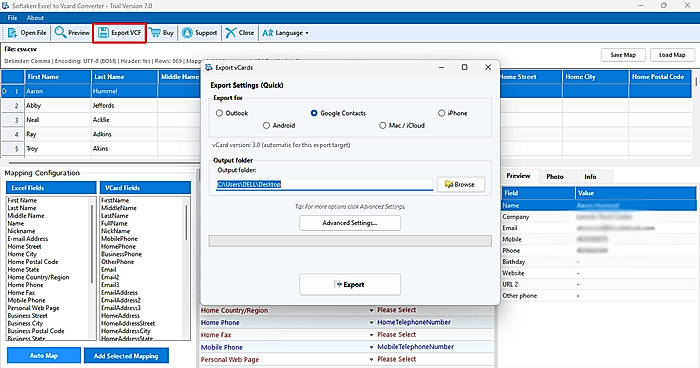Click the First Name column header

pos(58,77)
